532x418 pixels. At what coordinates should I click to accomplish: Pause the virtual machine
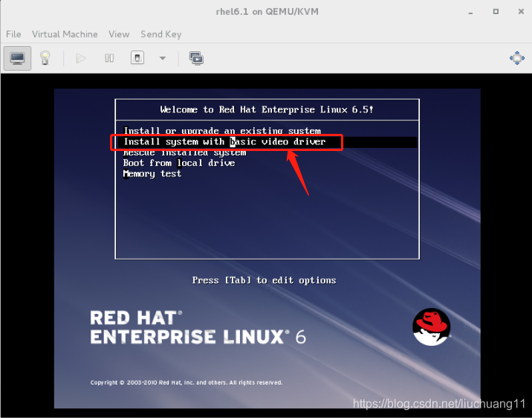109,59
